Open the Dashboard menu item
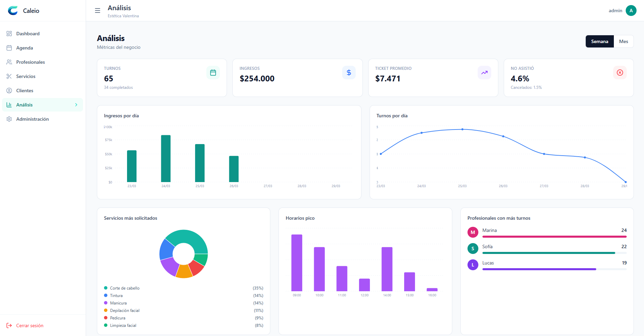 [x=28, y=34]
